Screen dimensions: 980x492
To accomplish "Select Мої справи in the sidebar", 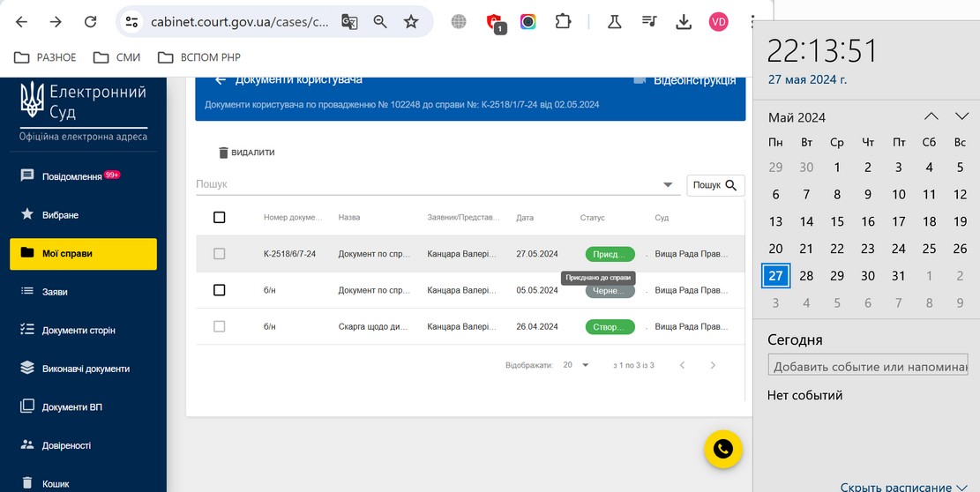I will pos(83,253).
